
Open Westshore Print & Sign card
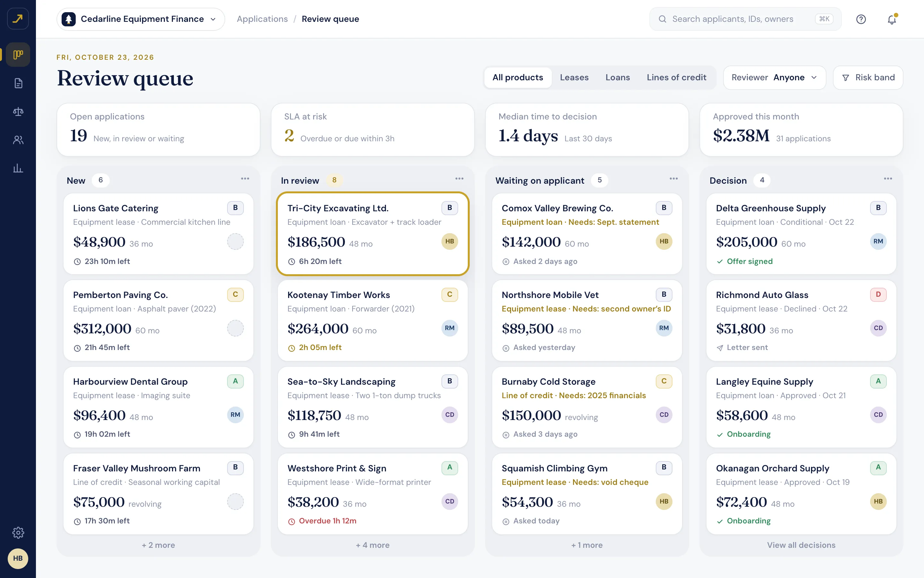coord(373,494)
